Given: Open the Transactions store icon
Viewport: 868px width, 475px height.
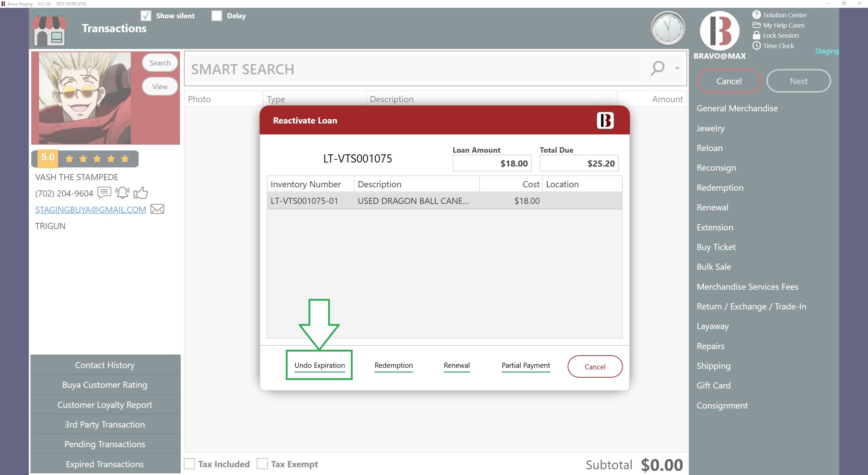Looking at the screenshot, I should click(x=50, y=29).
